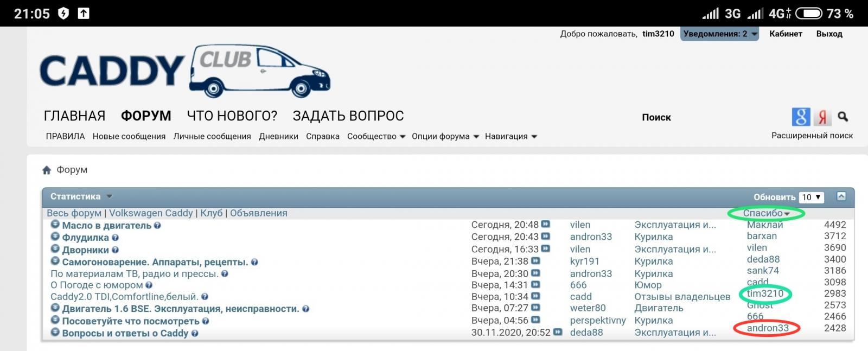Viewport: 868px width, 351px height.
Task: Click info icon next to Масло в двигатель
Action: (157, 225)
